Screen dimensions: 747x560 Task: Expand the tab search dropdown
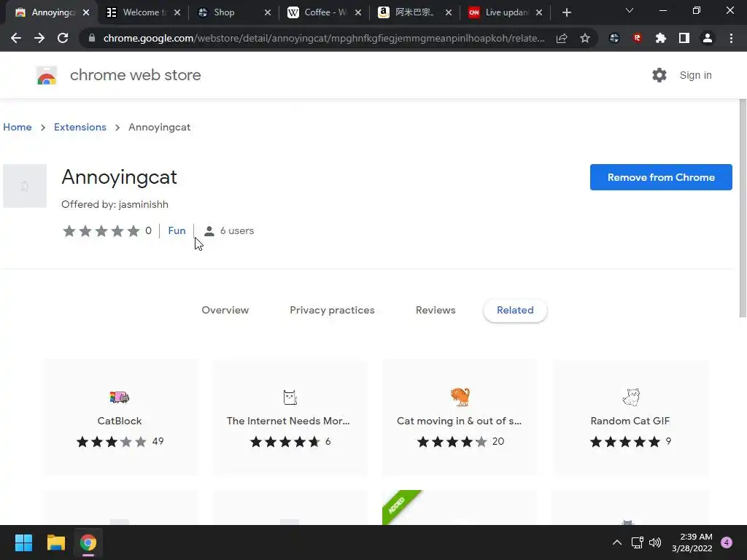(630, 10)
